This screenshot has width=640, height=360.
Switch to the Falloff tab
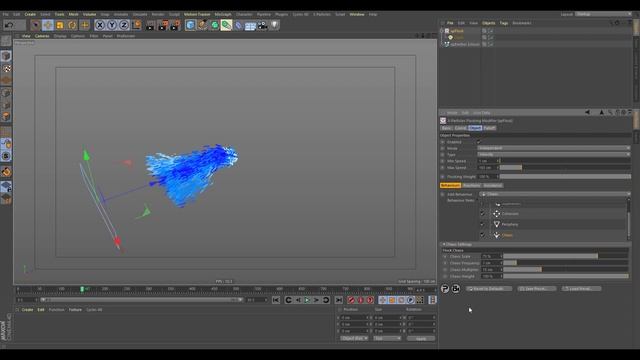pos(489,128)
